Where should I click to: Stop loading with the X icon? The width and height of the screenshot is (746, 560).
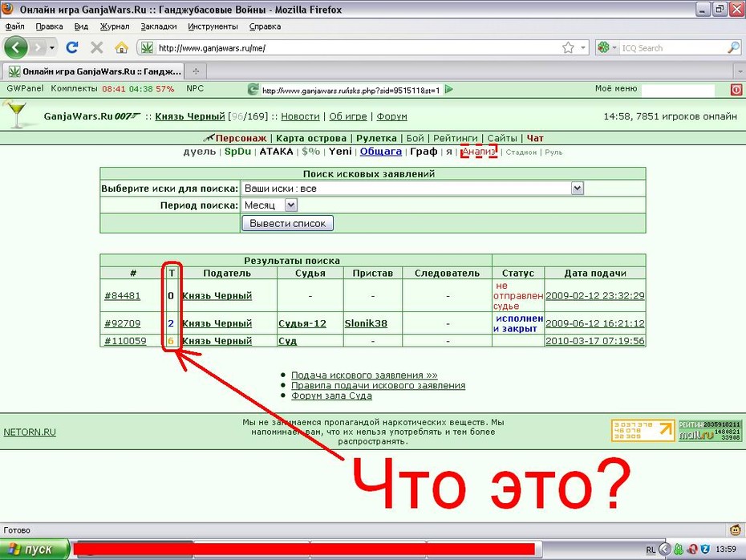[x=96, y=47]
